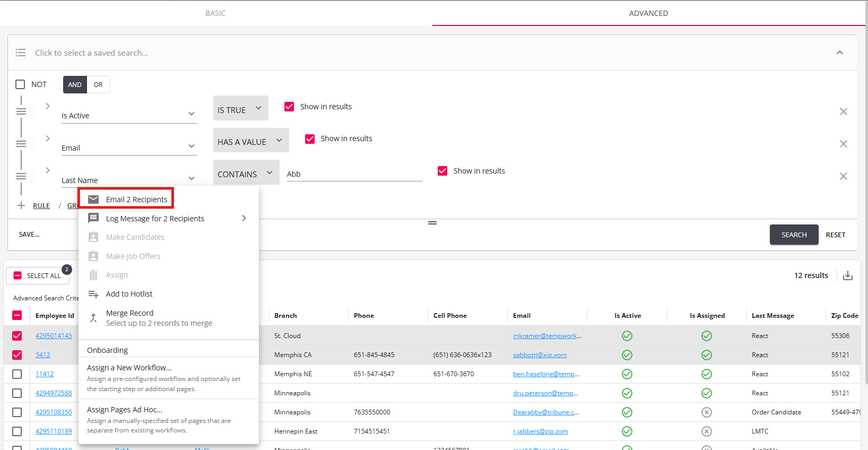Image resolution: width=868 pixels, height=450 pixels.
Task: Click the saved search list icon
Action: (x=21, y=53)
